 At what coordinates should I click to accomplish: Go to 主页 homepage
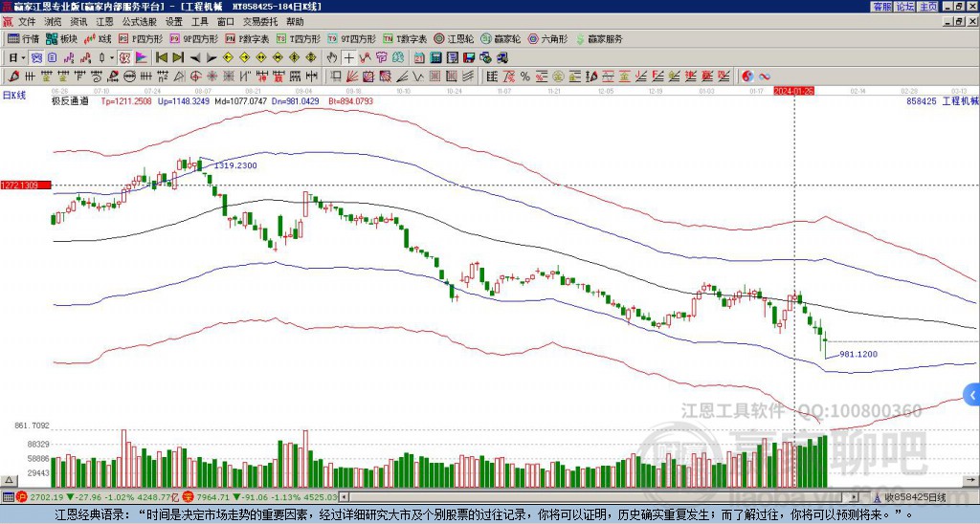927,7
